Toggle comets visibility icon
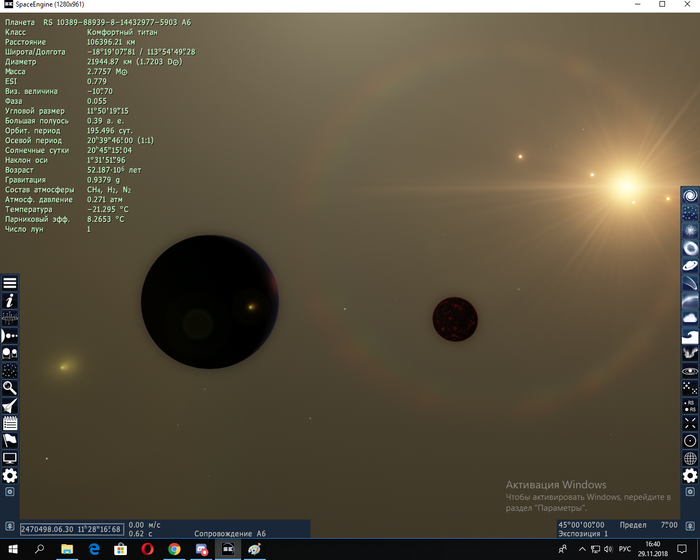This screenshot has height=560, width=700. pos(690,283)
